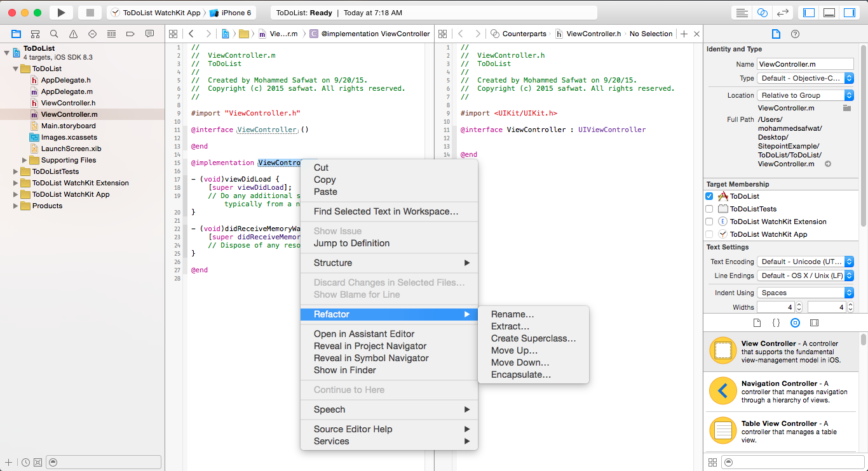Open the Structure submenu
The height and width of the screenshot is (471, 868).
coord(389,263)
